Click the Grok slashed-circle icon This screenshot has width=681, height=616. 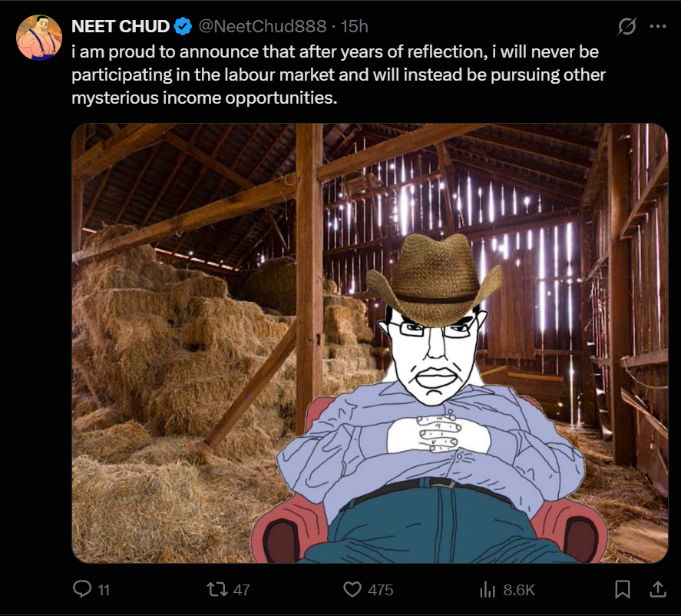(626, 26)
